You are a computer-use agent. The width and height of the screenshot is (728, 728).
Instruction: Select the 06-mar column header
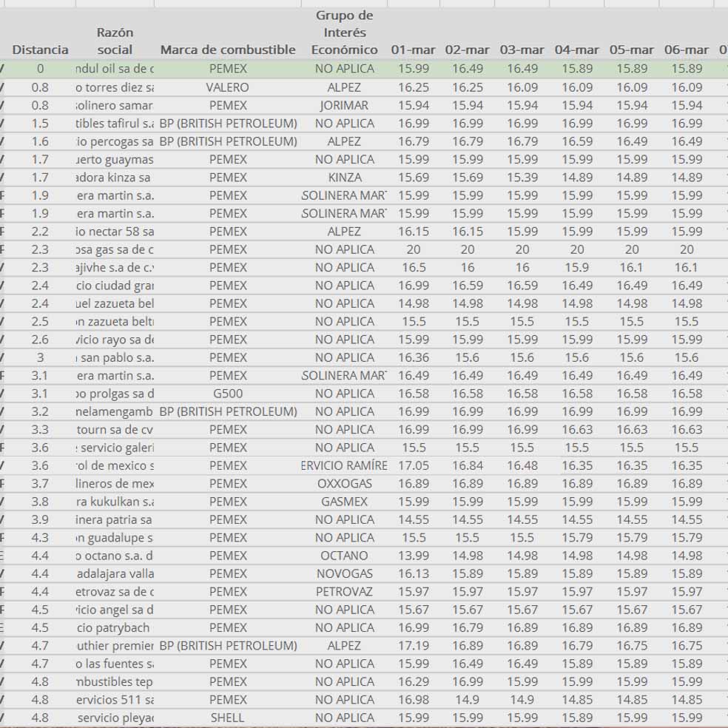[x=687, y=50]
